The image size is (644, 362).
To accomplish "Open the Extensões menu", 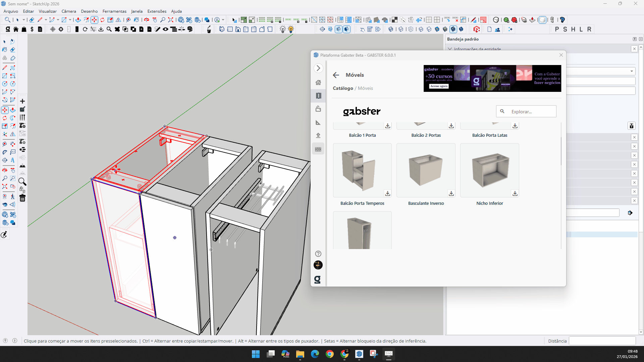I will coord(157,11).
